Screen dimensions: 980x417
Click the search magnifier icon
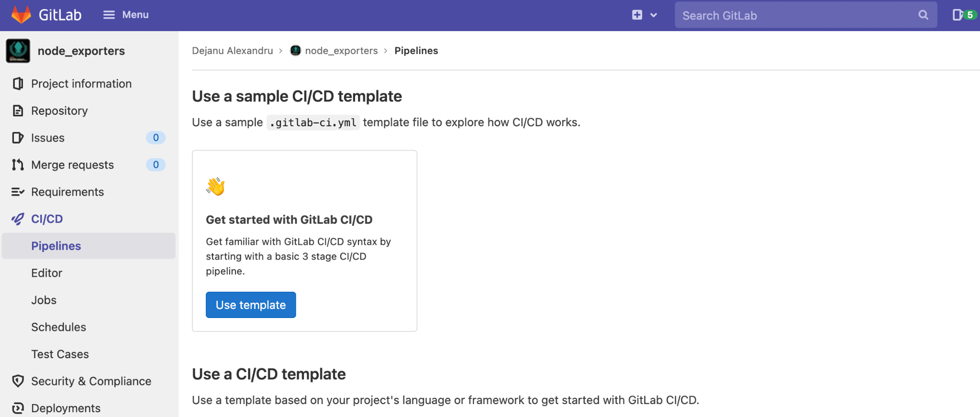click(923, 15)
